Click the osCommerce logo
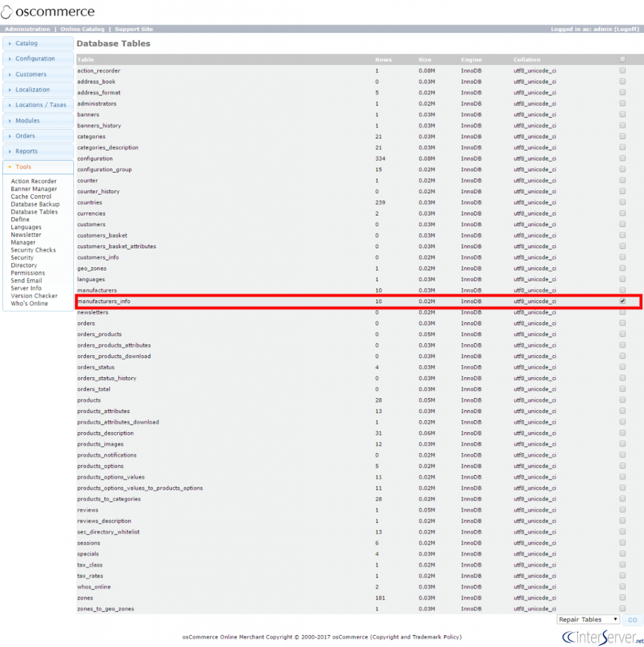Screen dimensions: 644x647 (x=47, y=11)
